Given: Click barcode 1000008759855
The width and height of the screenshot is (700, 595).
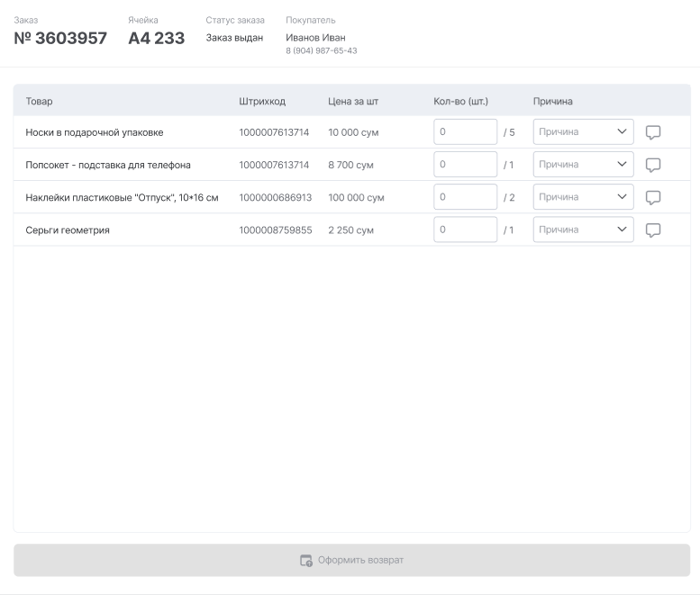Looking at the screenshot, I should coord(276,230).
